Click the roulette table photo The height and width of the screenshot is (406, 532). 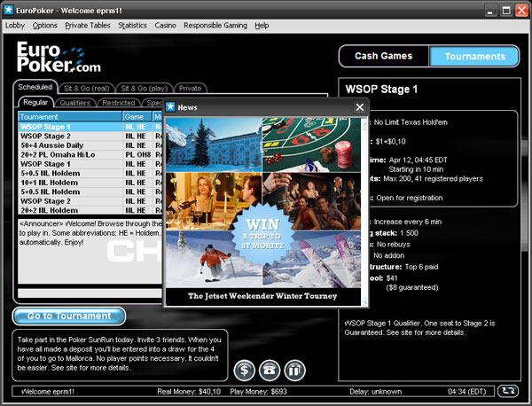311,144
